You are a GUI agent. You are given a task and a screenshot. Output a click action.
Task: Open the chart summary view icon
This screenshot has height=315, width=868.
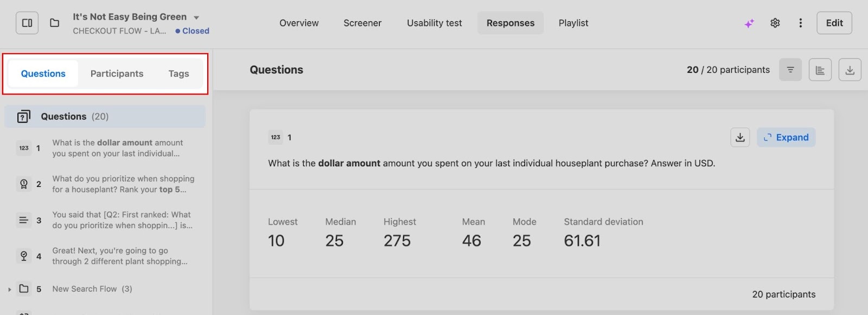click(x=820, y=70)
